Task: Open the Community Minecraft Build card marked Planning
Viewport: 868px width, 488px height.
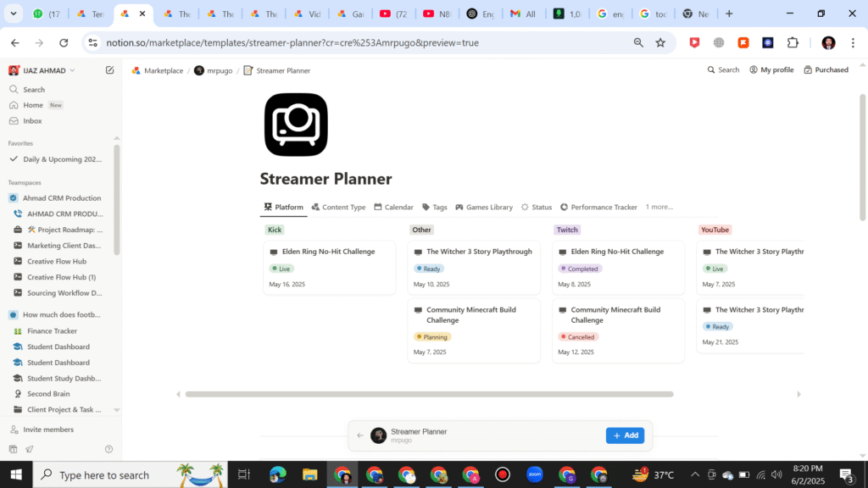Action: point(474,331)
